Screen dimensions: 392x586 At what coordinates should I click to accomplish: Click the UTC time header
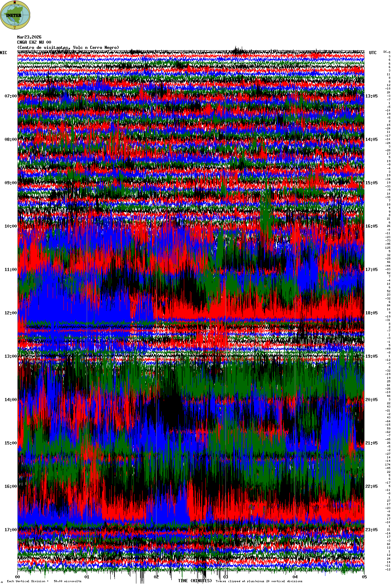[373, 53]
